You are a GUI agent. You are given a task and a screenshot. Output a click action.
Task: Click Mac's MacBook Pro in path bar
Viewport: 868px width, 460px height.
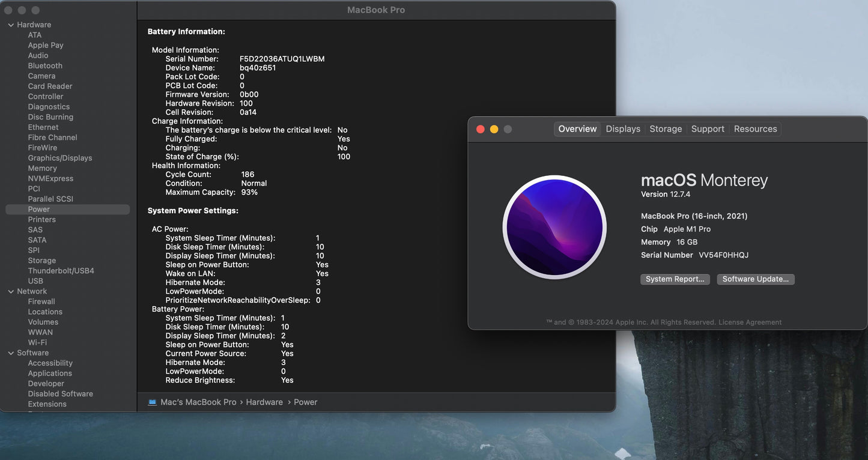point(198,402)
